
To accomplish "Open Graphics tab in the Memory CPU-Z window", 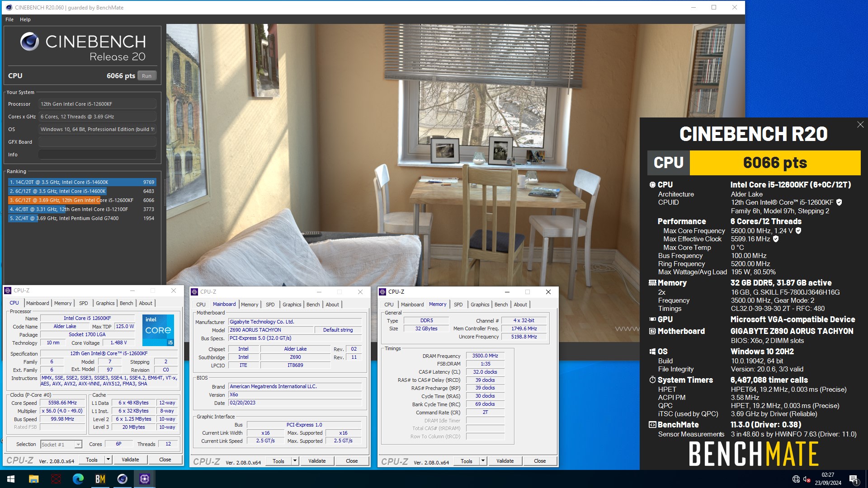I will coord(480,305).
